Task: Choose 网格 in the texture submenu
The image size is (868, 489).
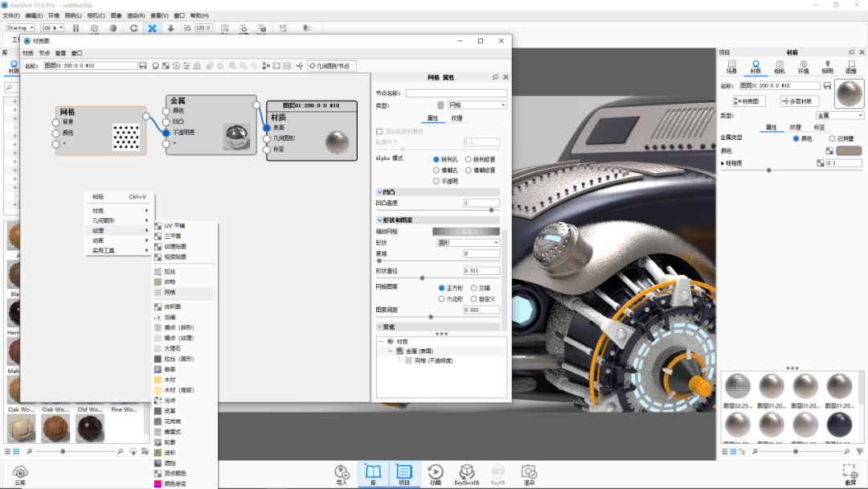Action: [184, 293]
